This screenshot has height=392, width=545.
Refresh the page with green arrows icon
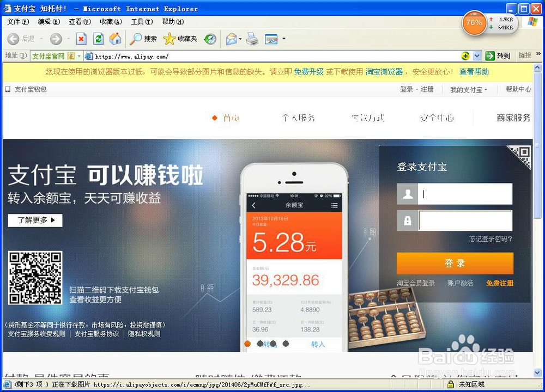pos(98,39)
